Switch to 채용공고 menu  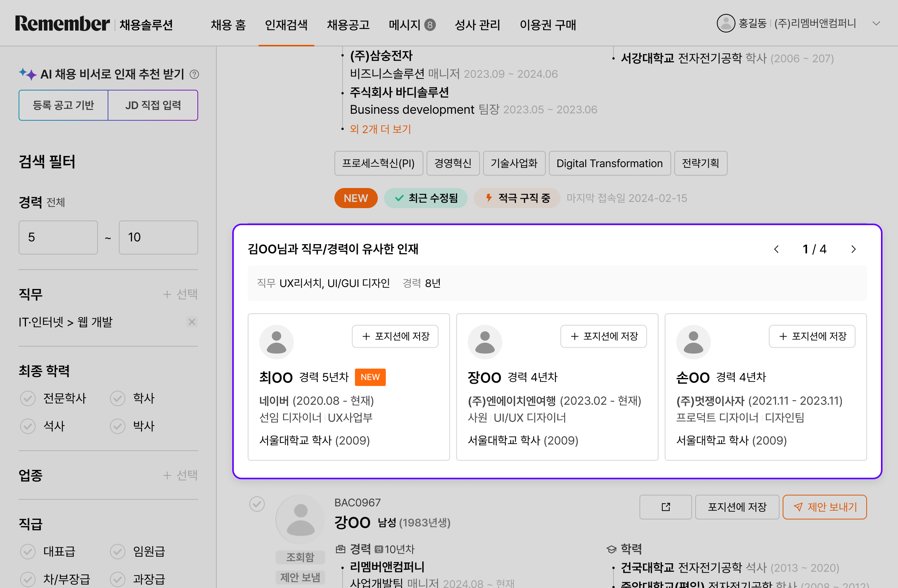348,25
